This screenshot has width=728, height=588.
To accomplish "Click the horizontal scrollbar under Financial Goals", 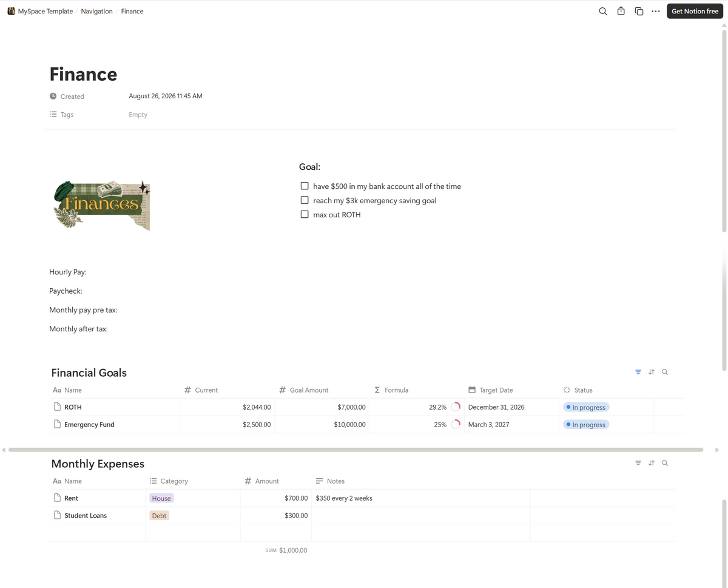I will point(356,450).
